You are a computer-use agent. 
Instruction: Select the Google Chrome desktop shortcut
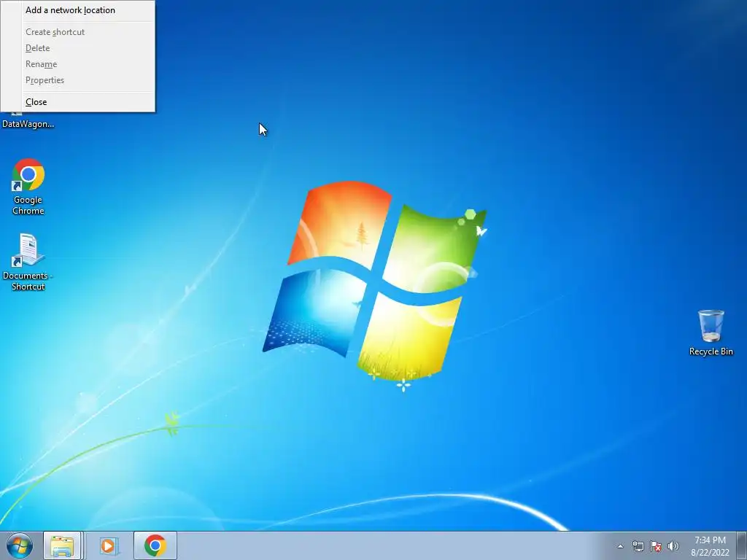(28, 187)
